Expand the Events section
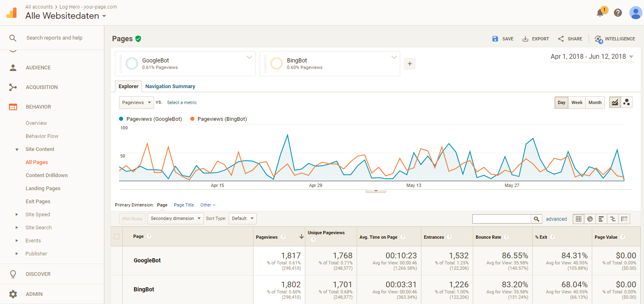 [x=17, y=241]
